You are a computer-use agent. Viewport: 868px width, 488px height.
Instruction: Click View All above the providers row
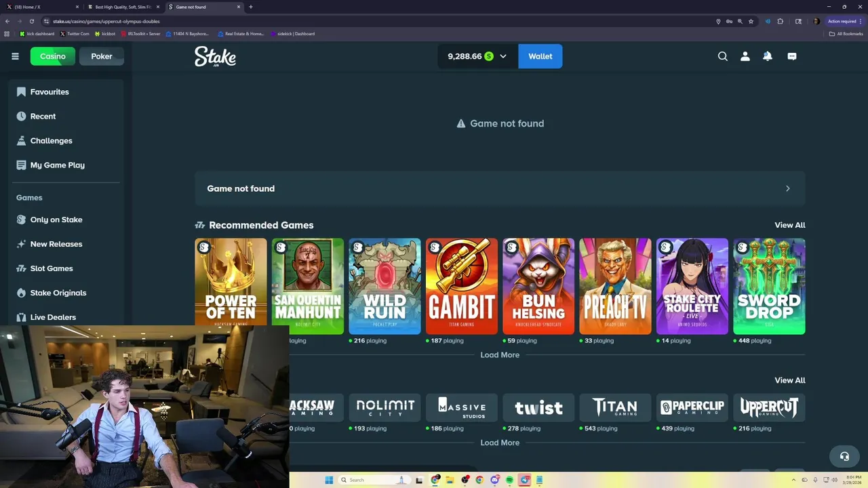pyautogui.click(x=790, y=380)
